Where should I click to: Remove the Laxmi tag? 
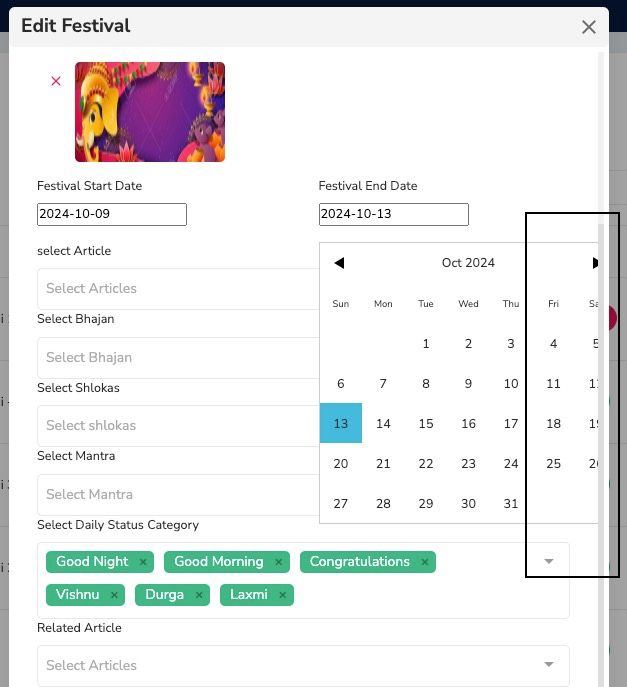coord(283,595)
